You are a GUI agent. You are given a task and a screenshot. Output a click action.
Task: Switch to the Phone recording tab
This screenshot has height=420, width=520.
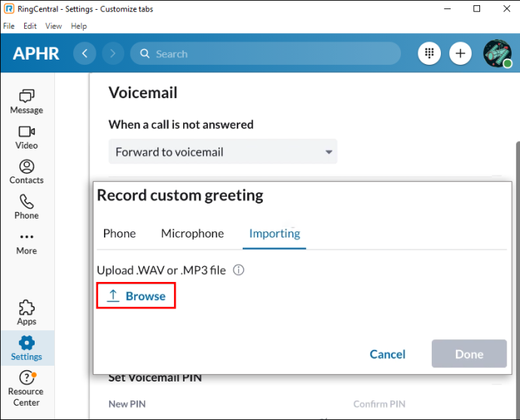point(119,234)
